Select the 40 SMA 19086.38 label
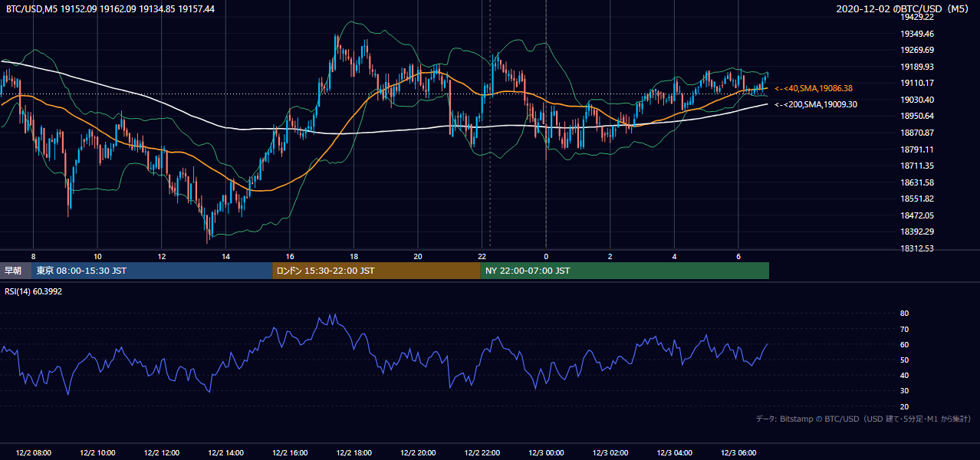The image size is (980, 460). [814, 88]
